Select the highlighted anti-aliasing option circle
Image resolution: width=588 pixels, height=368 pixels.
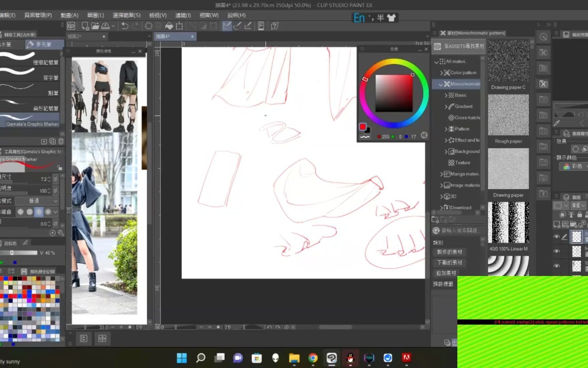point(39,212)
